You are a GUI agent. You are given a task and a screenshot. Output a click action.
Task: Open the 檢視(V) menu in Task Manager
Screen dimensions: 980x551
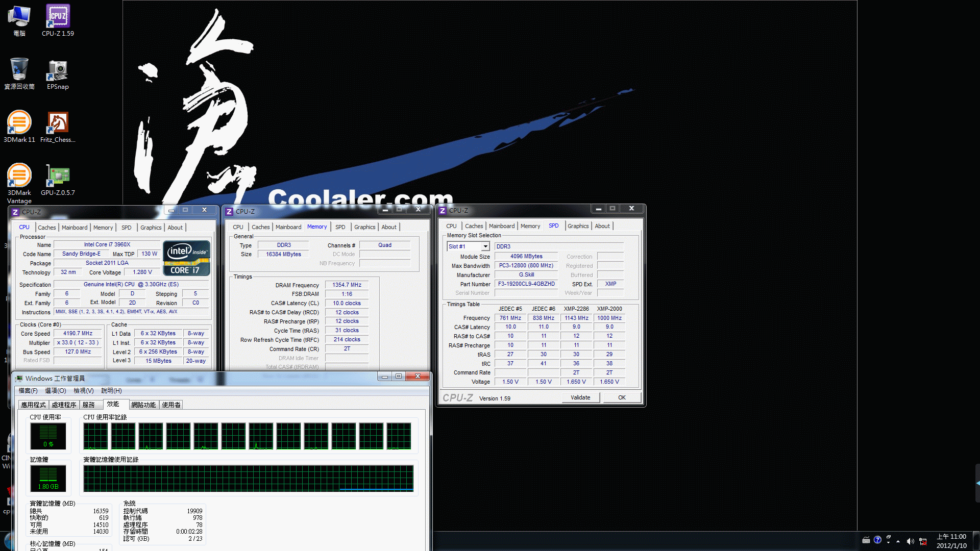(x=84, y=391)
